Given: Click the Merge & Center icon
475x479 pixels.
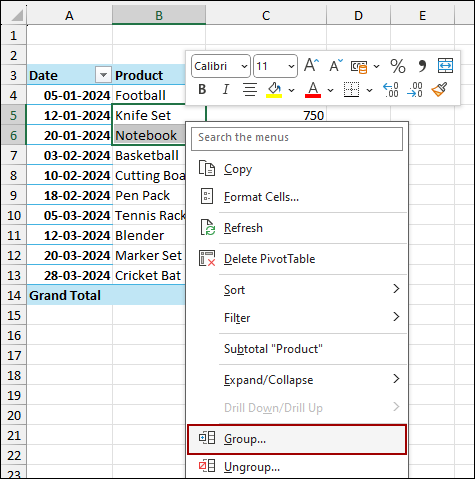Looking at the screenshot, I should pos(445,66).
